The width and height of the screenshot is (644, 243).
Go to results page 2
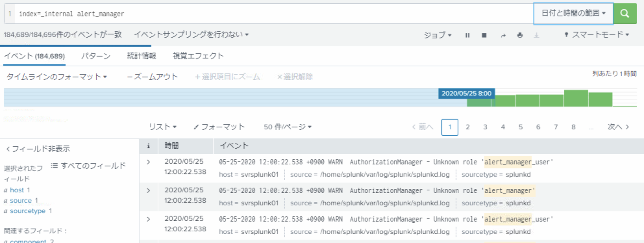click(x=467, y=127)
